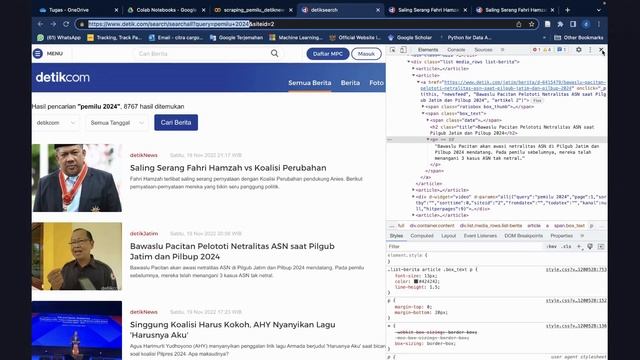
Task: Reload the current page
Action: pos(66,24)
